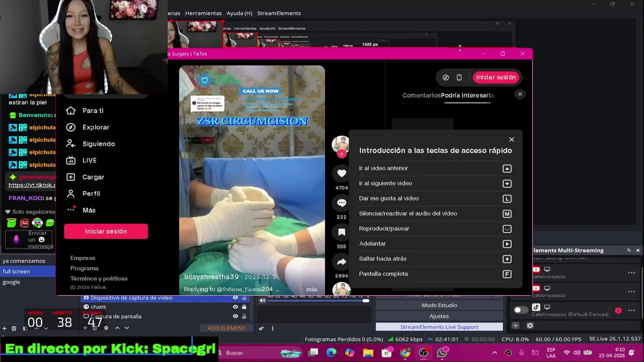The image size is (644, 362).
Task: Open the Ayuda (H) menu
Action: pos(239,13)
